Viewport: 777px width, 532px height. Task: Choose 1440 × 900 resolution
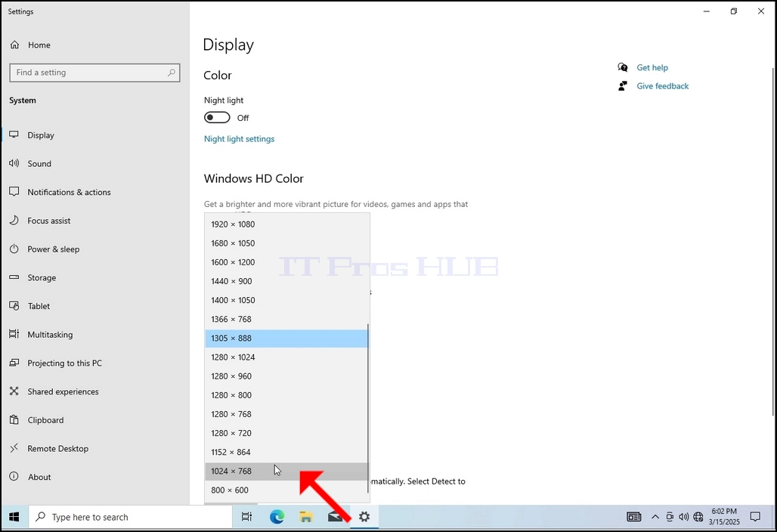tap(287, 281)
